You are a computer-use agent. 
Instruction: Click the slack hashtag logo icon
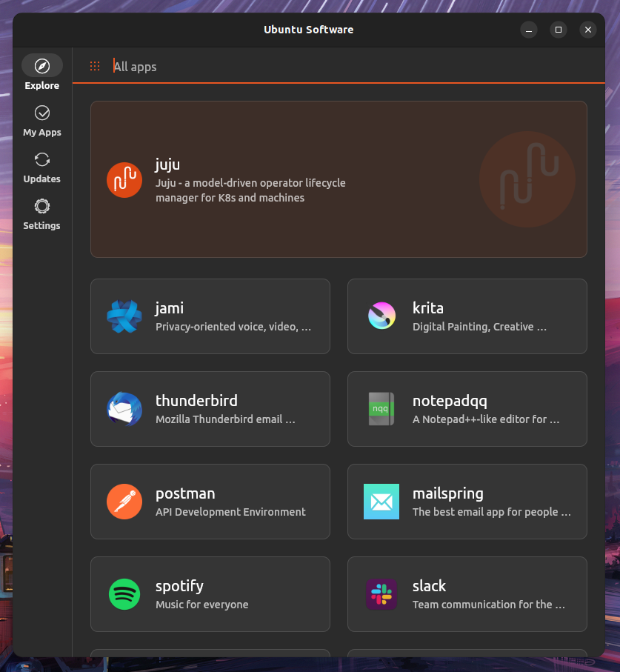point(381,594)
